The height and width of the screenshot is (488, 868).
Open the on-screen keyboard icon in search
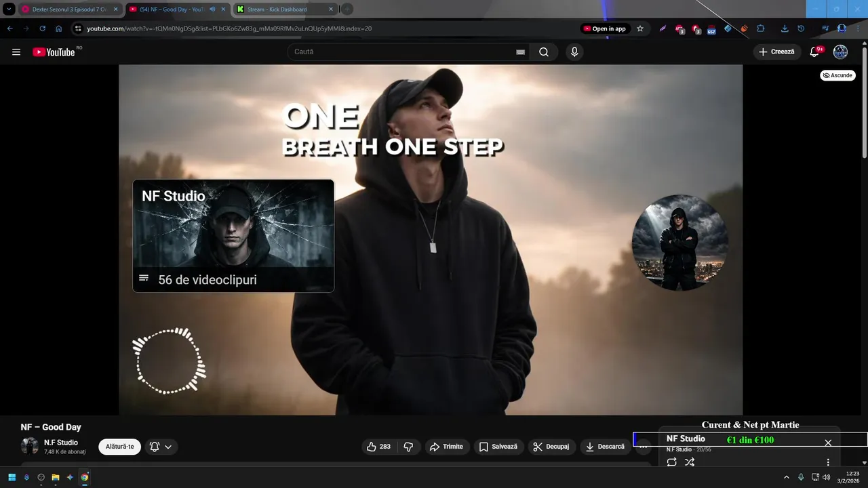(520, 52)
